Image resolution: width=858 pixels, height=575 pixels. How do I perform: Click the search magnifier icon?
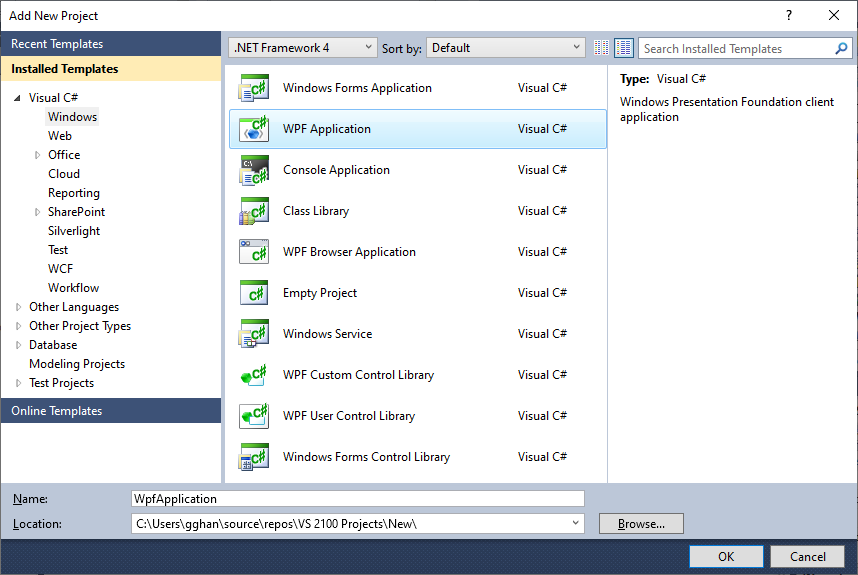[x=842, y=49]
